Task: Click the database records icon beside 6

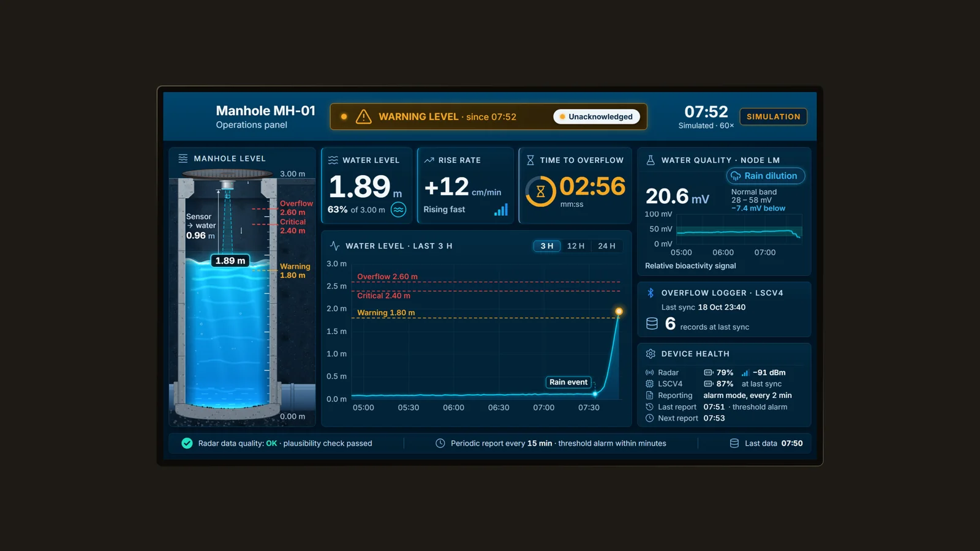Action: click(652, 323)
